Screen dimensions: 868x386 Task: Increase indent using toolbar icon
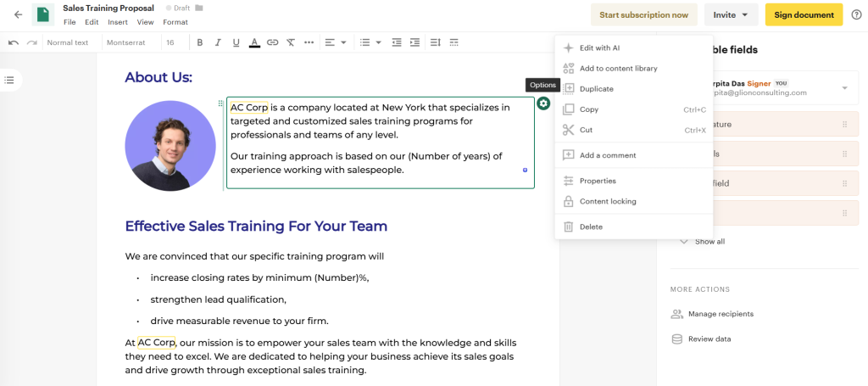[415, 42]
